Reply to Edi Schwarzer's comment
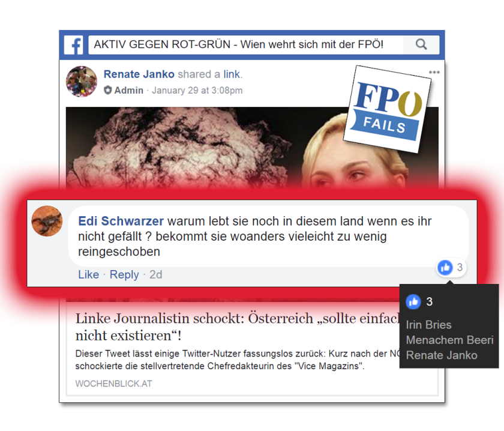 (124, 275)
